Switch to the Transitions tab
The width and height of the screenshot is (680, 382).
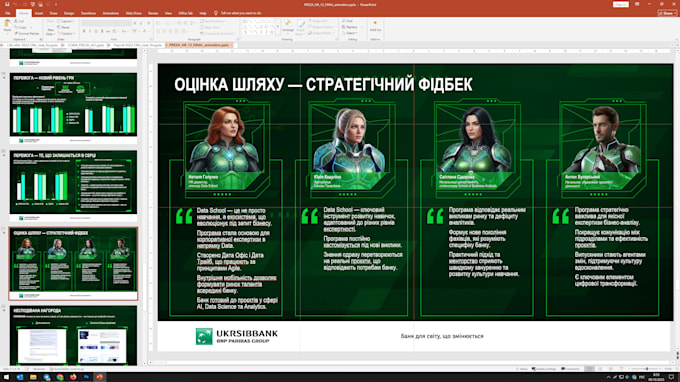(88, 13)
